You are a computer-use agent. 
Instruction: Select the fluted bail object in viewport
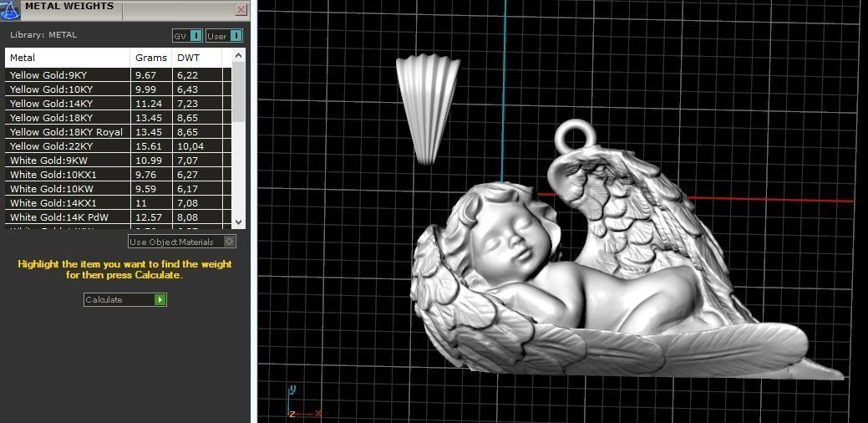428,109
